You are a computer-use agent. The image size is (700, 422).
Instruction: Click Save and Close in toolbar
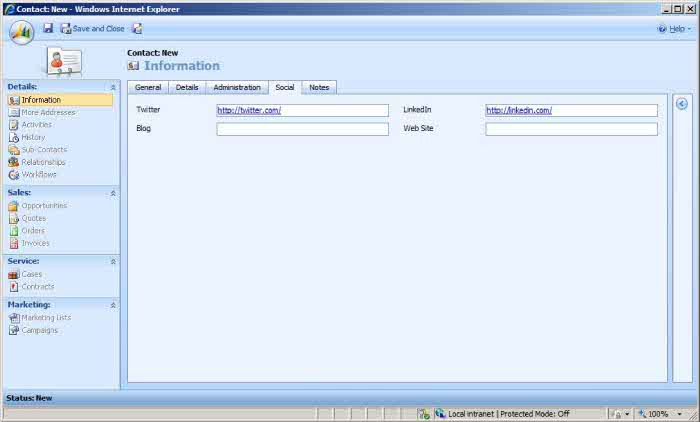click(93, 29)
